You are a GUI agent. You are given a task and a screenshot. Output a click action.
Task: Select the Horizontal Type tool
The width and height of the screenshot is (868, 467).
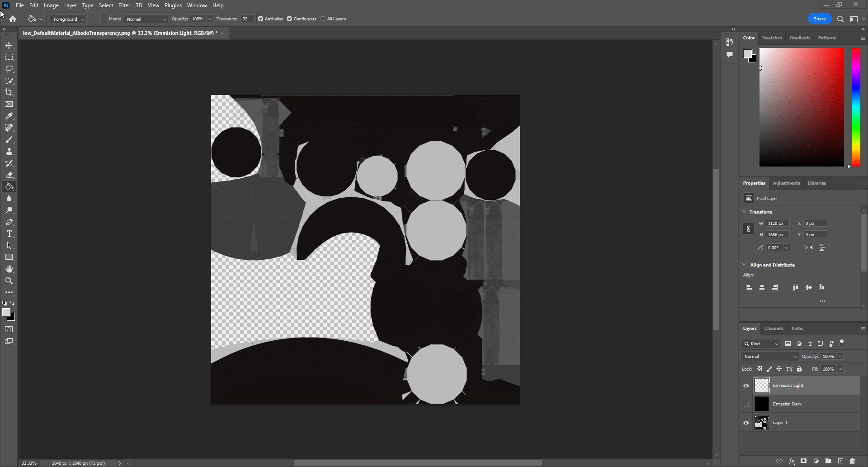click(x=9, y=234)
